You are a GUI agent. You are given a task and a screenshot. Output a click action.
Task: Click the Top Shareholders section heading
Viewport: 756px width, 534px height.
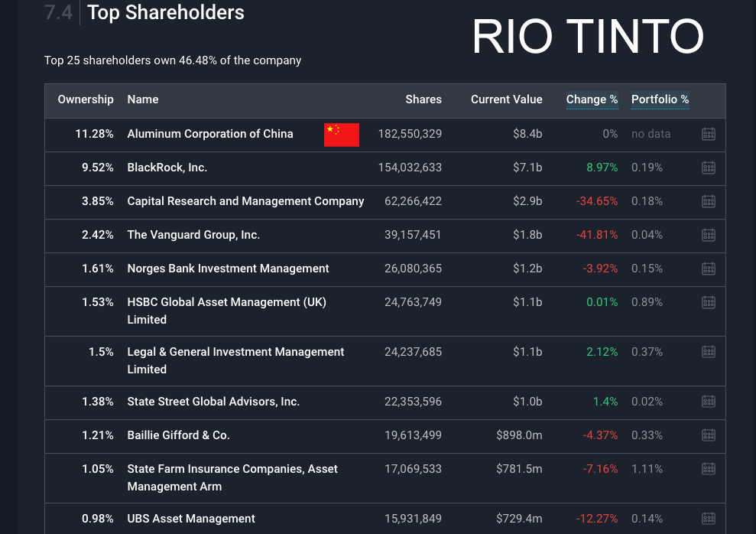(x=166, y=13)
